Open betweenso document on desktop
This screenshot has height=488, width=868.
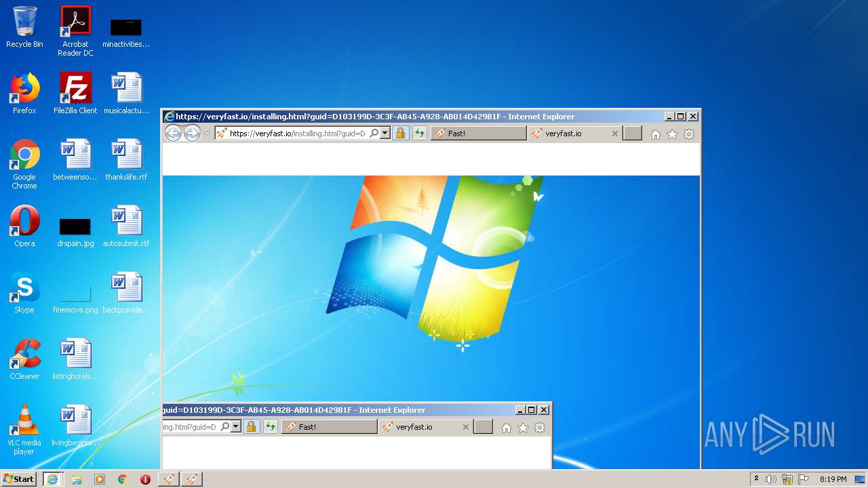pyautogui.click(x=75, y=160)
